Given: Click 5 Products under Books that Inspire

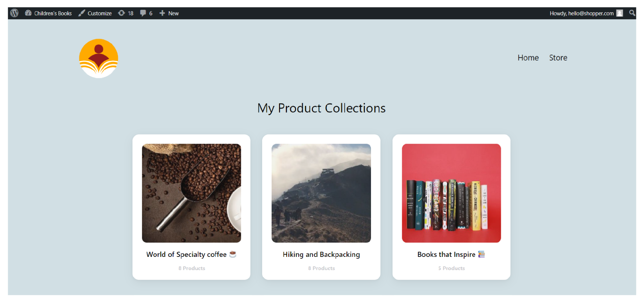Looking at the screenshot, I should click(451, 268).
